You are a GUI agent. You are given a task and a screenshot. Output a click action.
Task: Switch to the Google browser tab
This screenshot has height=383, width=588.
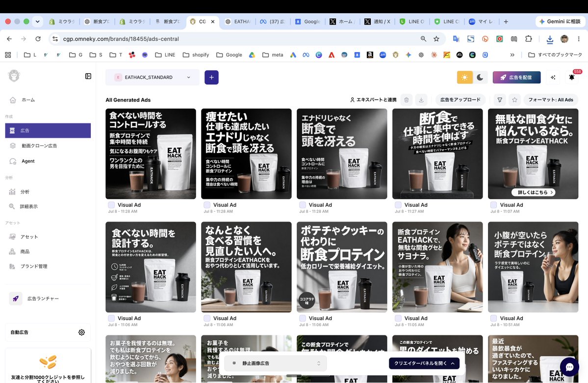tap(308, 22)
